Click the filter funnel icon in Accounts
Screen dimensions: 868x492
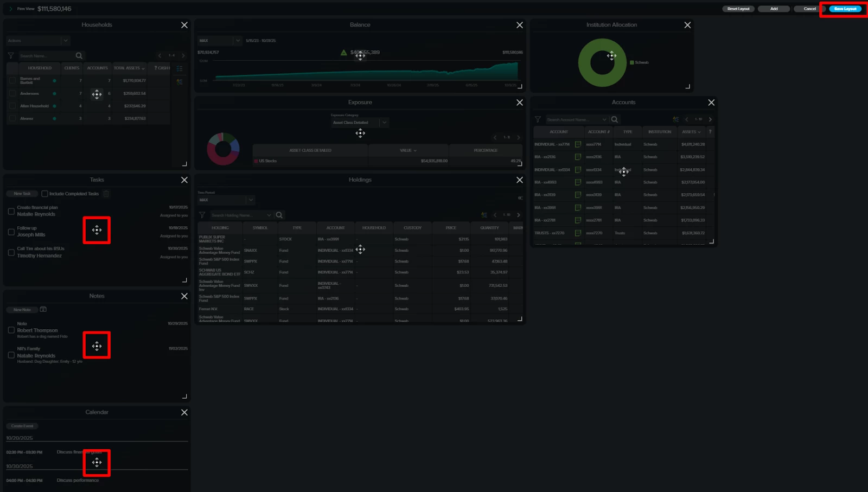538,119
